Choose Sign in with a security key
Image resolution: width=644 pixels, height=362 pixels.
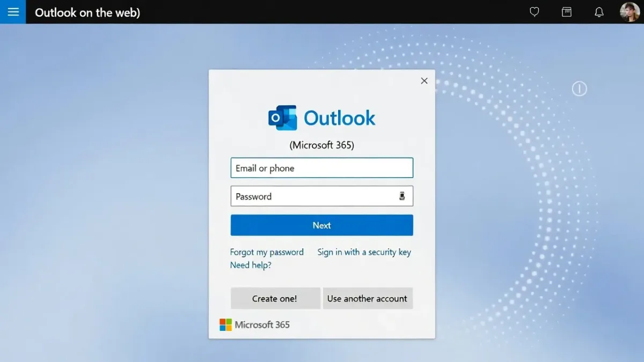364,252
